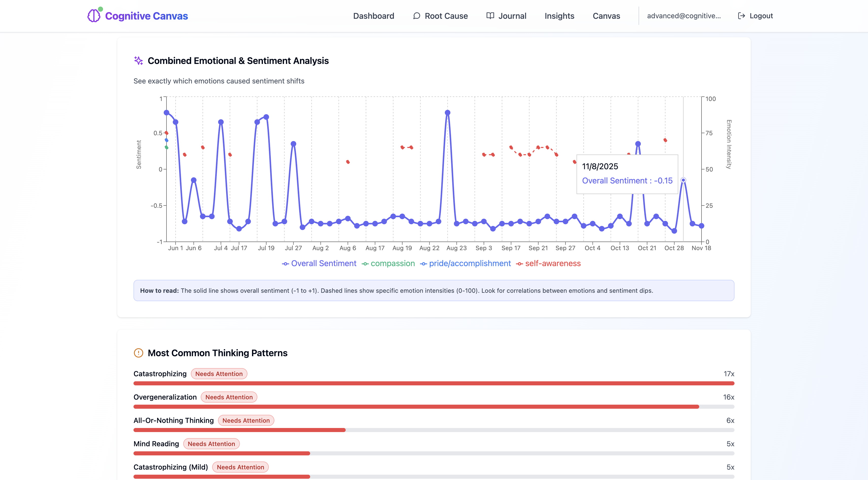
Task: Click the Catastrophizing Needs Attention badge
Action: pos(219,373)
